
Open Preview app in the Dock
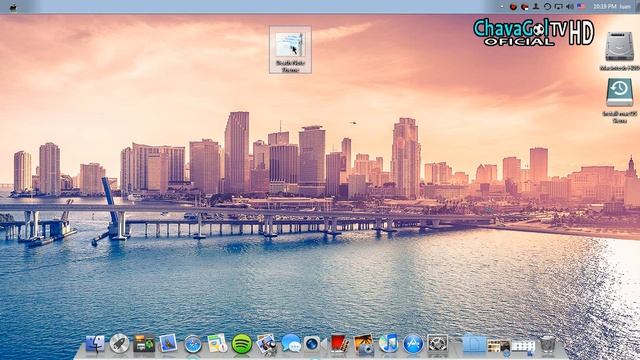266,344
